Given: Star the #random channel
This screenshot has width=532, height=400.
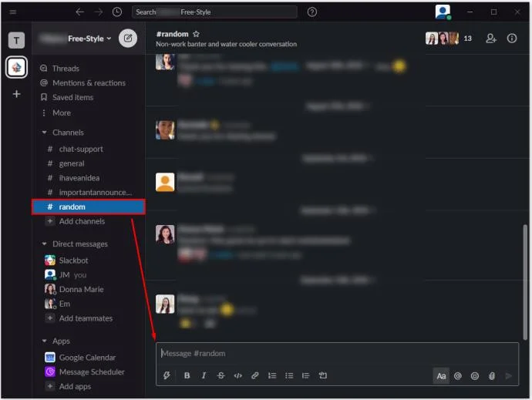Looking at the screenshot, I should point(196,34).
